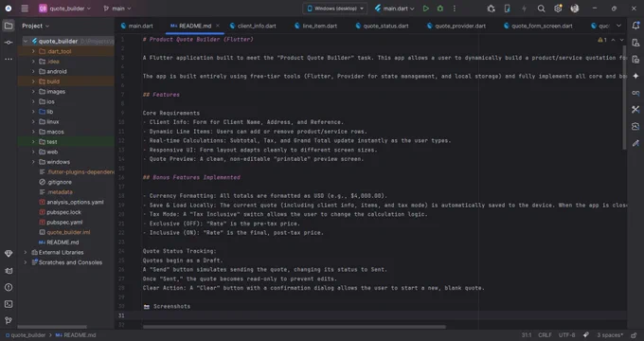Click quote_builder in bottom breadcrumb
Image resolution: width=644 pixels, height=341 pixels.
point(26,334)
